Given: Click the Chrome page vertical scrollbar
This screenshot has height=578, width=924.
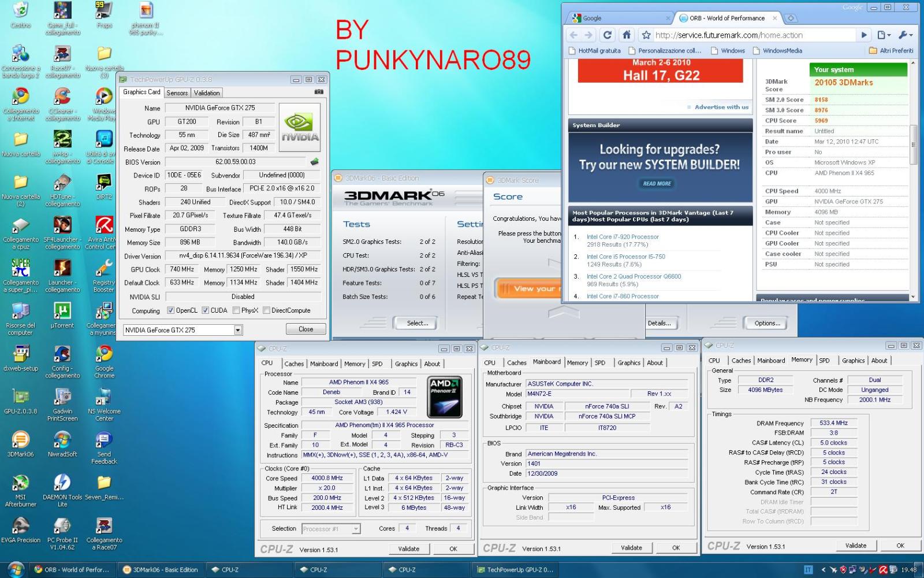Looking at the screenshot, I should click(913, 144).
